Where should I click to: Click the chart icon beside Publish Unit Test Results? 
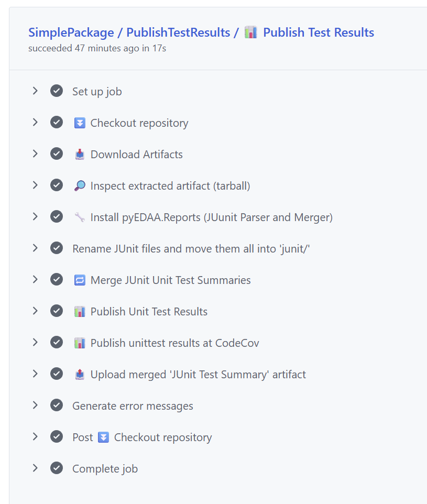80,312
